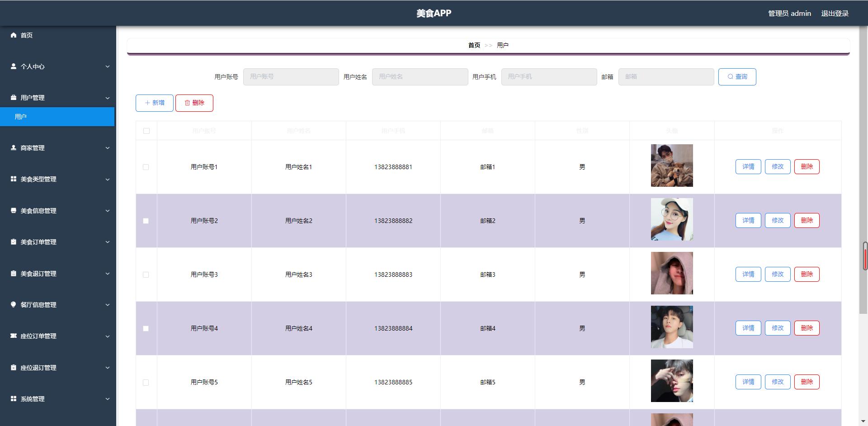This screenshot has width=868, height=426.
Task: Click the 新增 add button
Action: tap(154, 103)
